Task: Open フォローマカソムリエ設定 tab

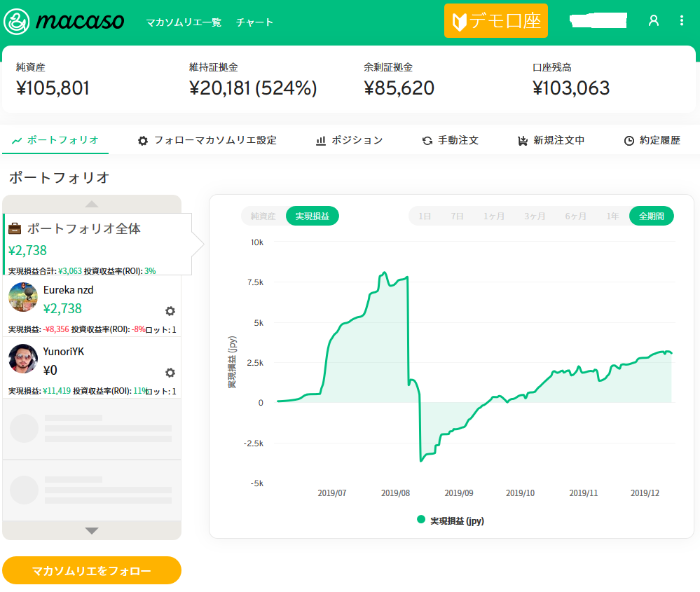Action: click(207, 140)
